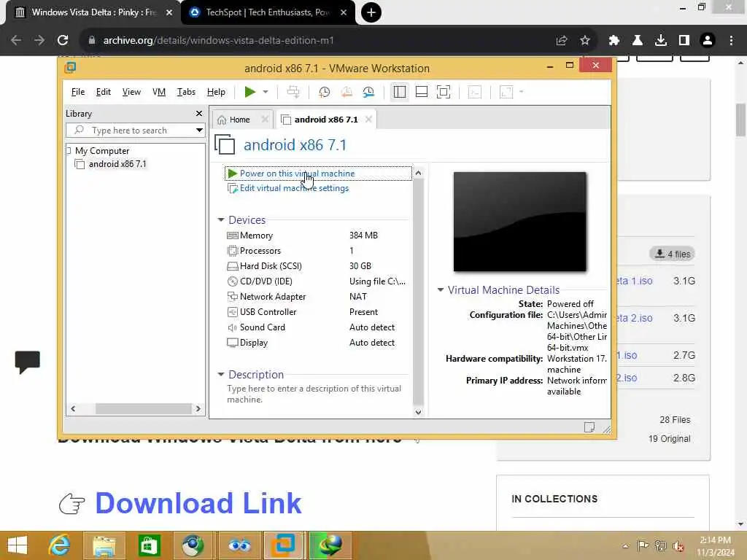This screenshot has height=560, width=747.
Task: Collapse the My Computer tree node
Action: coord(69,150)
